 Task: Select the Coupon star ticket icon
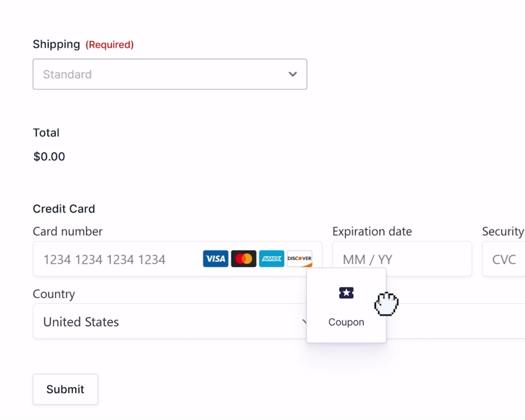point(346,293)
